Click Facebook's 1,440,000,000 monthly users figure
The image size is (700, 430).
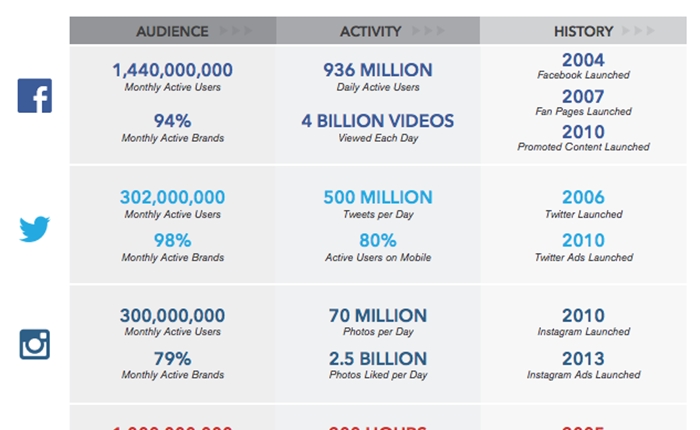[172, 70]
